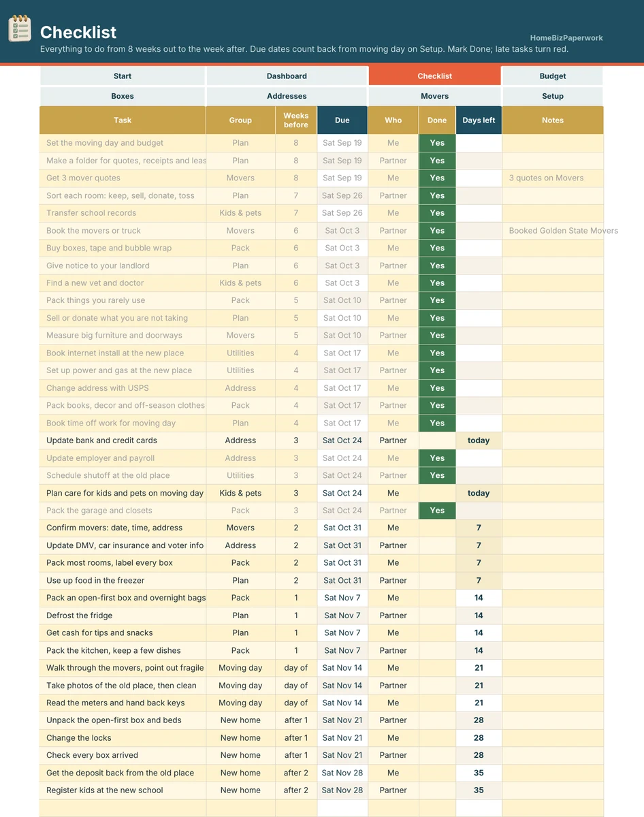
Task: Toggle Done for Update bank and credit cards
Action: [437, 440]
